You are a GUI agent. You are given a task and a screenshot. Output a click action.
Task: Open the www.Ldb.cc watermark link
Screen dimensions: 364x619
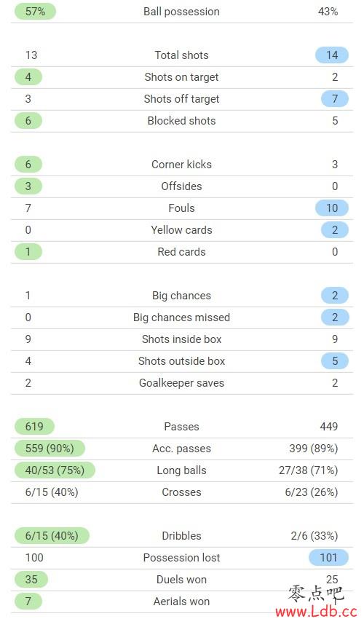click(316, 612)
